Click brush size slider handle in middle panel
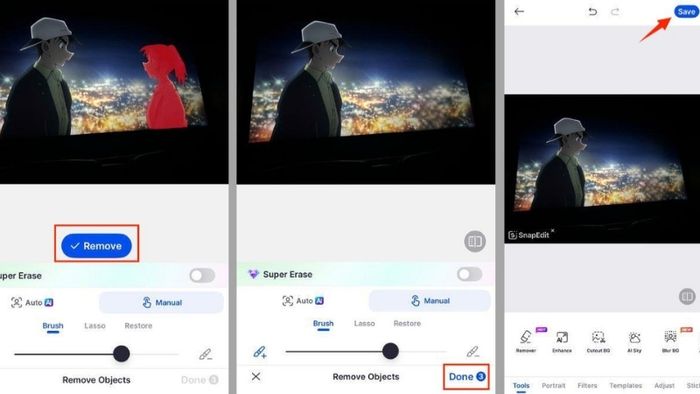The image size is (700, 394). pyautogui.click(x=390, y=351)
